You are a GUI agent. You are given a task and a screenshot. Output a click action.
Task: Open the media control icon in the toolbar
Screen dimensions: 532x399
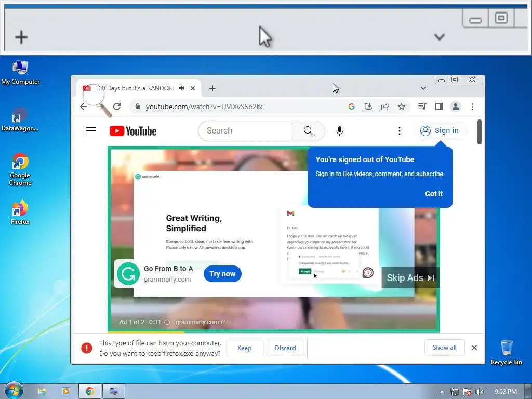click(422, 107)
